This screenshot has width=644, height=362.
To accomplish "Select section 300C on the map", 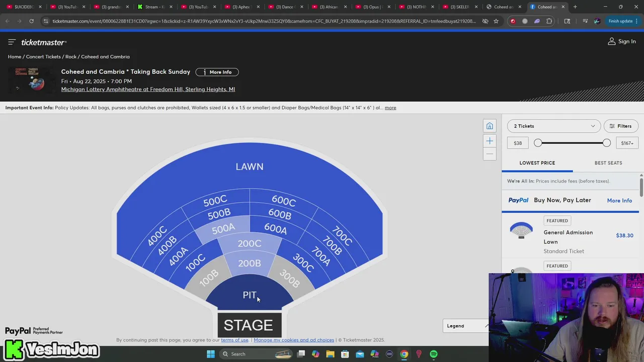I will pyautogui.click(x=303, y=262).
